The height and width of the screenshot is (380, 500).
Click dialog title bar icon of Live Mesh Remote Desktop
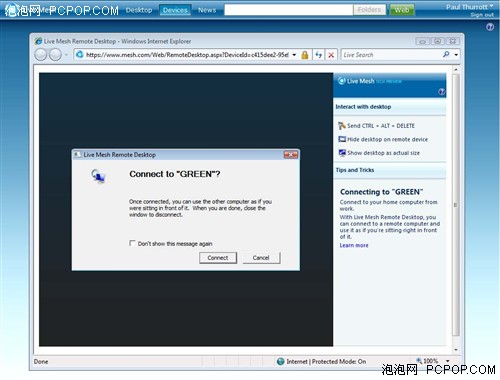click(77, 154)
